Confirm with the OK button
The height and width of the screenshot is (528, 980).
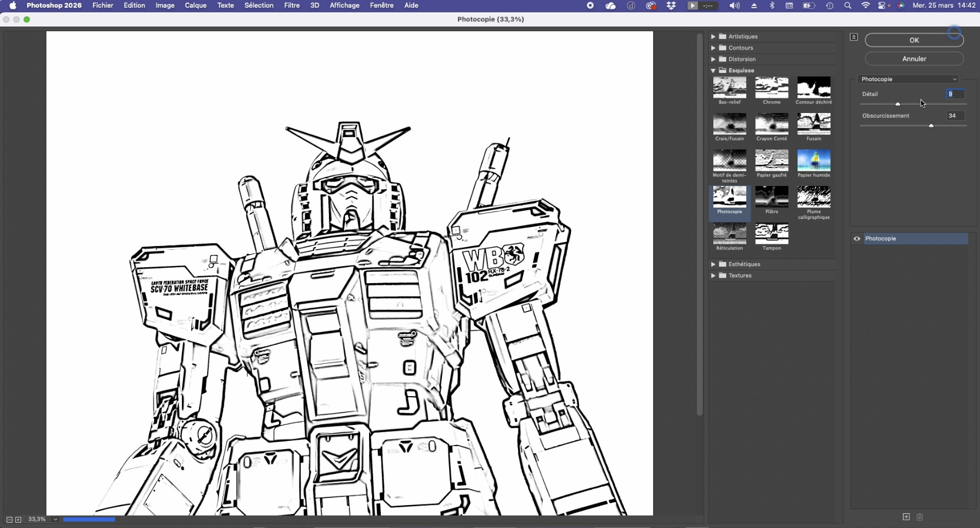[x=913, y=40]
